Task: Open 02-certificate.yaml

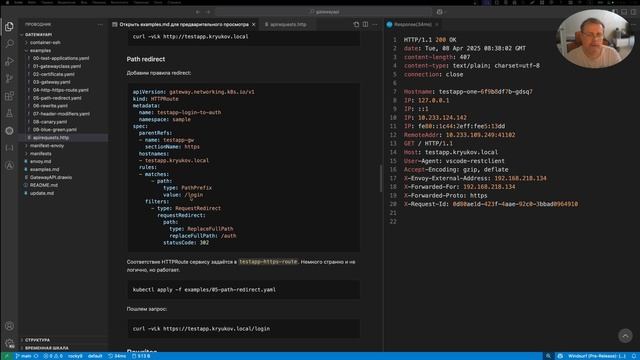Action: 53,74
